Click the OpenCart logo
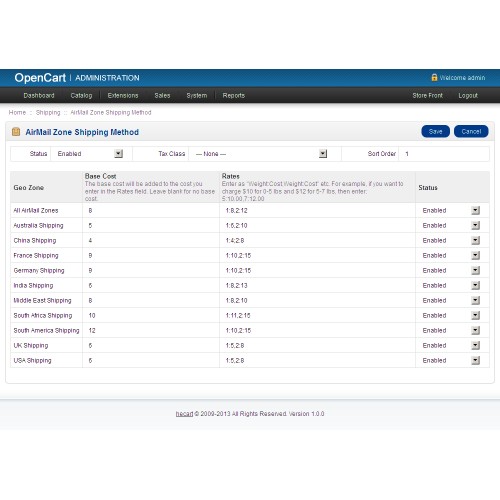 40,78
